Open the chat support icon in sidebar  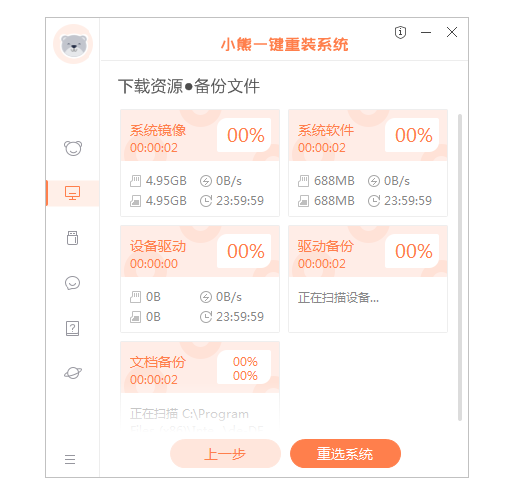tap(72, 283)
